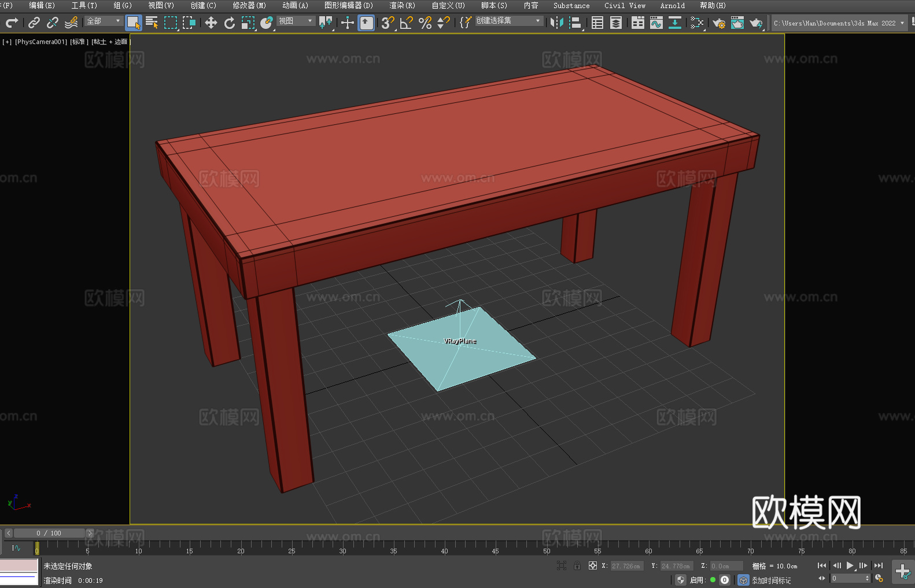The image size is (915, 588).
Task: Open the 渲染(R) menu
Action: (x=403, y=5)
